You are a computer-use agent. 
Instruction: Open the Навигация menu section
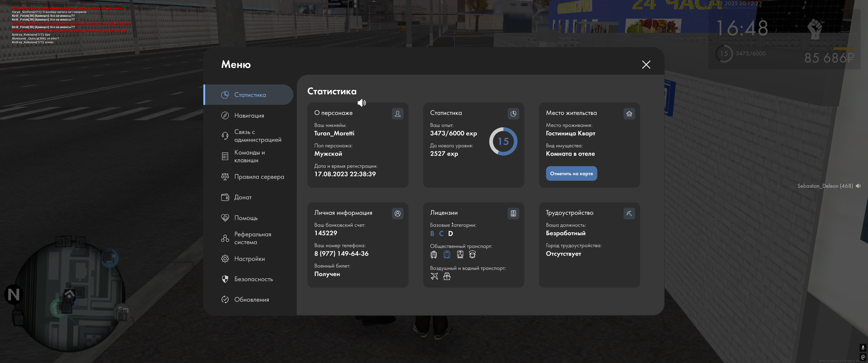[249, 115]
